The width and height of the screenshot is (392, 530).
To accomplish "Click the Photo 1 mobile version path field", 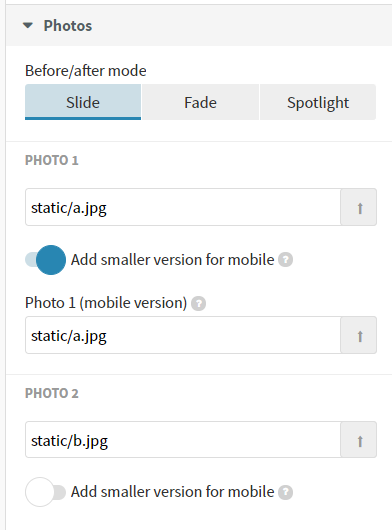I will 183,335.
